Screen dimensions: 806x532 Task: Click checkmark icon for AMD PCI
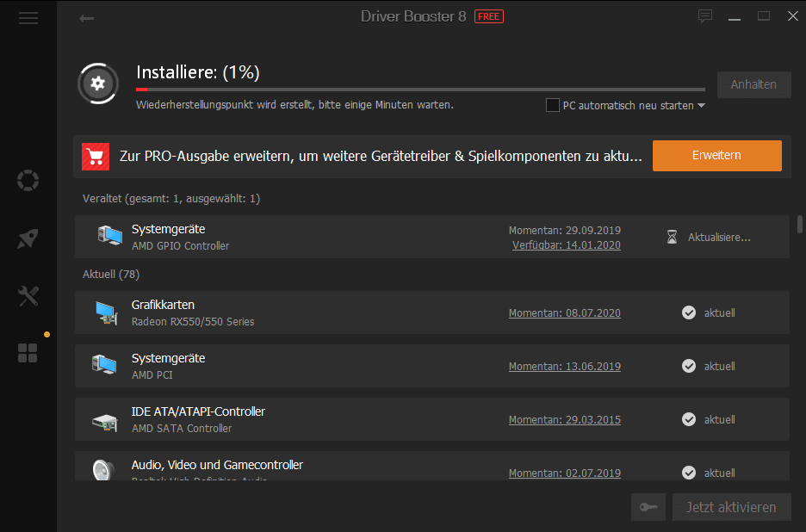[689, 366]
